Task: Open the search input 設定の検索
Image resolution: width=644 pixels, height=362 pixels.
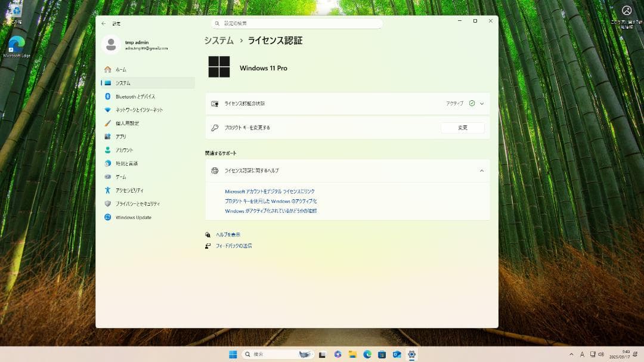Action: [x=297, y=23]
